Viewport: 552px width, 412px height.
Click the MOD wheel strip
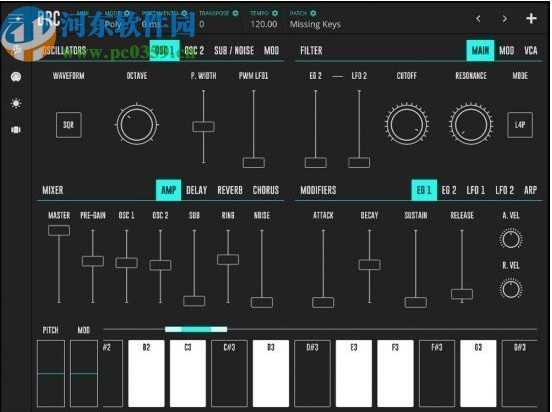pyautogui.click(x=84, y=374)
